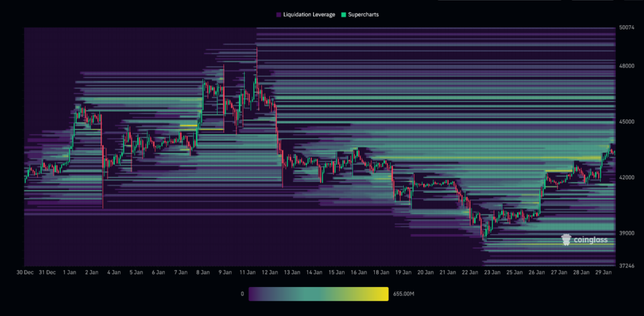644x316 pixels.
Task: Click the 9 Jan date label
Action: (226, 272)
